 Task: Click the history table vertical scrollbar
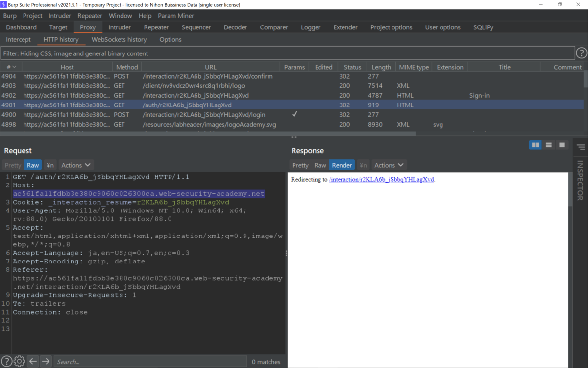[586, 79]
